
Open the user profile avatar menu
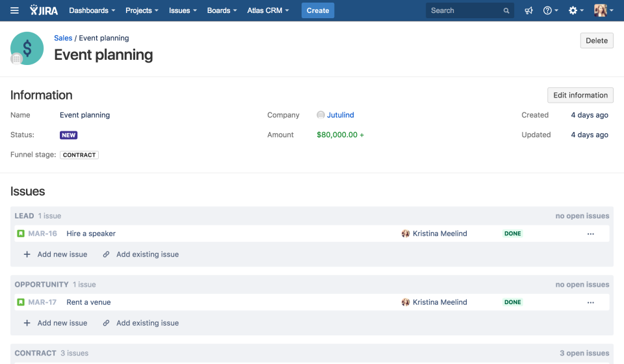(x=603, y=10)
